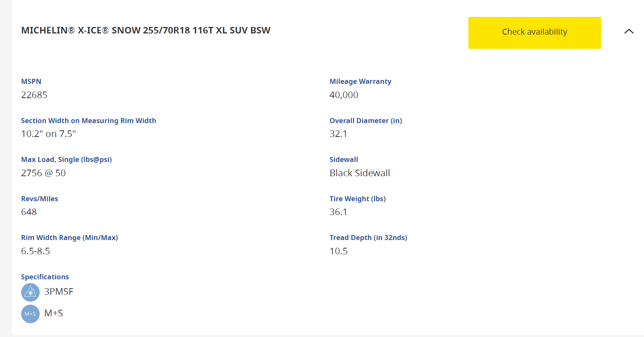
Task: Click Section Width on Measuring Rim Width
Action: click(x=89, y=121)
